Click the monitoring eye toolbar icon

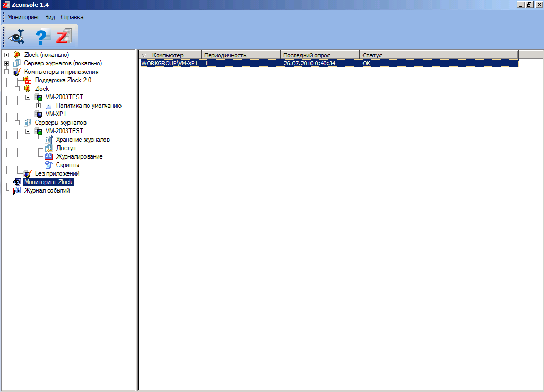16,36
